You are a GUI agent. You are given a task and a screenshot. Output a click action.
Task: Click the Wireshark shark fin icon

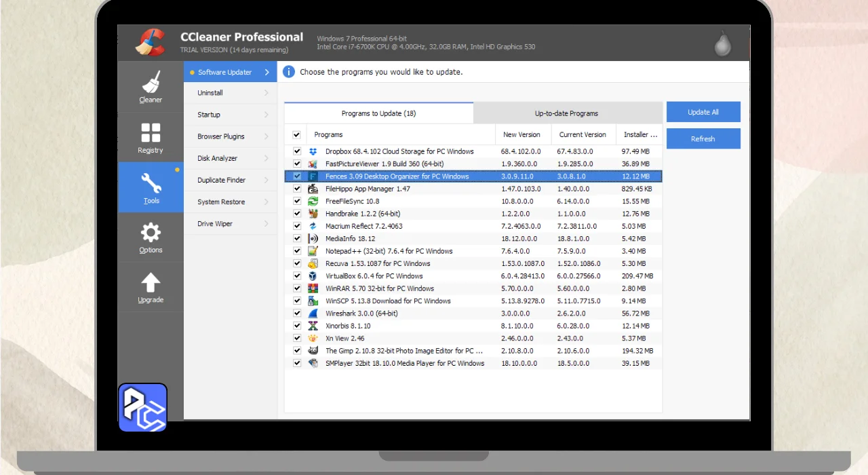click(x=313, y=313)
